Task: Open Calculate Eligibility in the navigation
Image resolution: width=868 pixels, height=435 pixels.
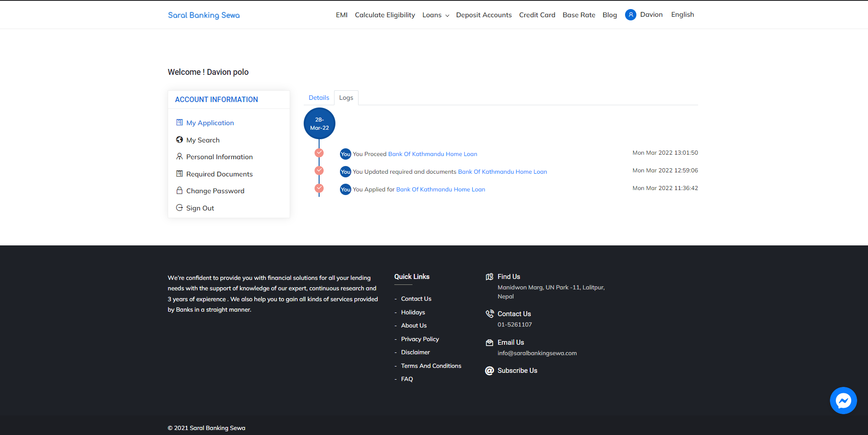Action: click(x=385, y=15)
